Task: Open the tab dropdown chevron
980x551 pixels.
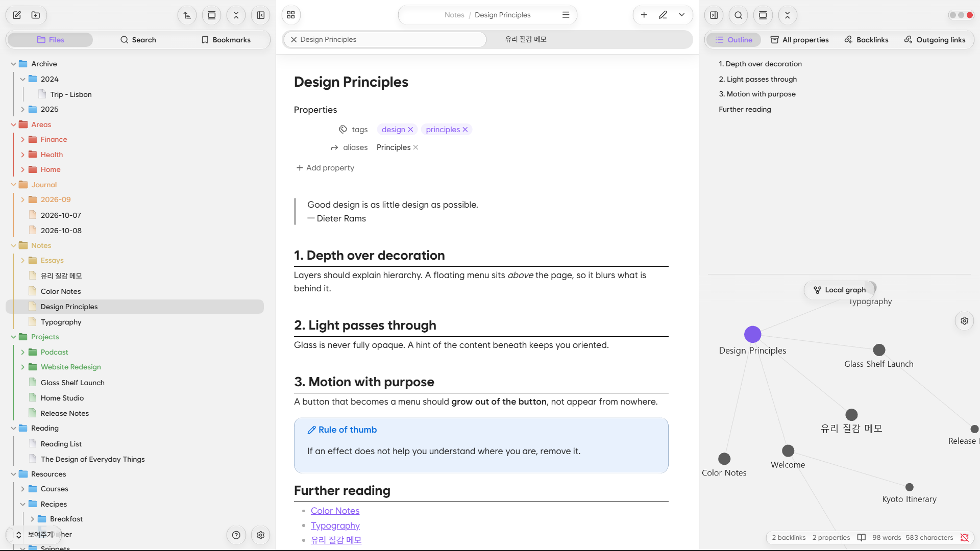Action: [682, 15]
